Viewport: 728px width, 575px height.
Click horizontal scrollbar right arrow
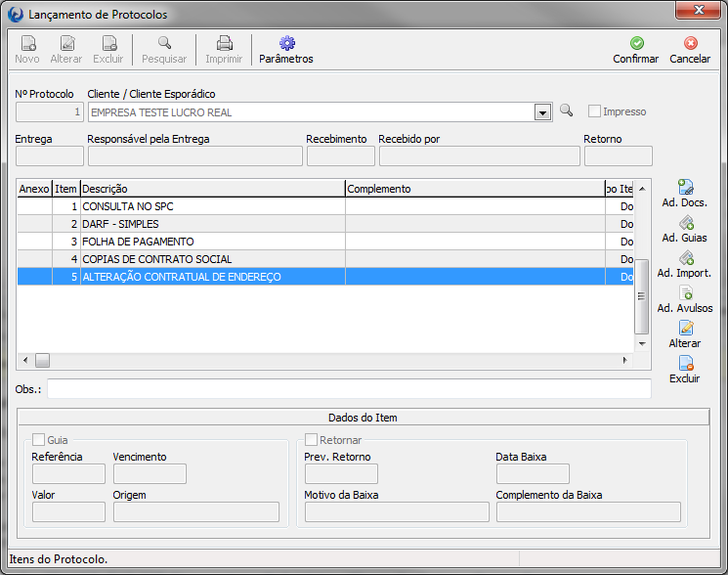tap(625, 360)
